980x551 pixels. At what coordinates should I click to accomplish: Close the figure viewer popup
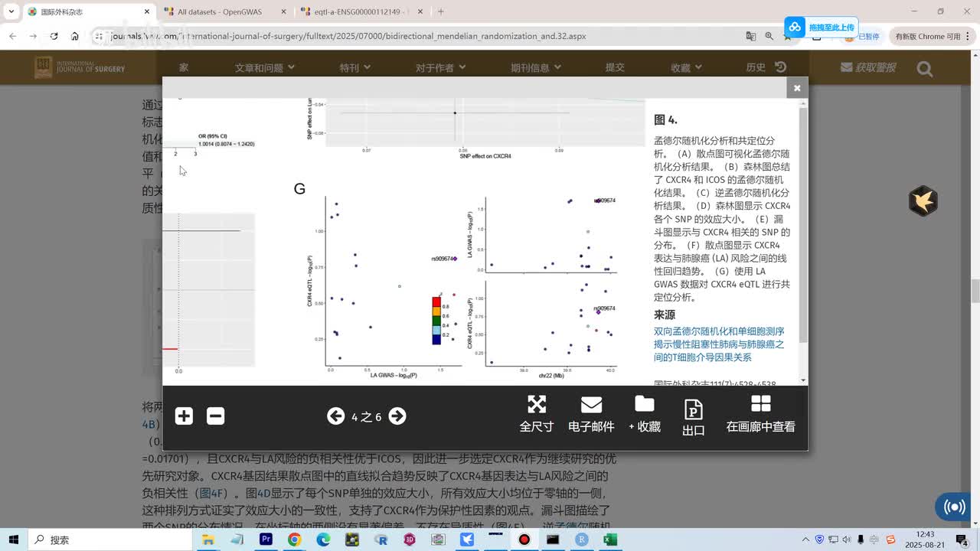(x=797, y=88)
